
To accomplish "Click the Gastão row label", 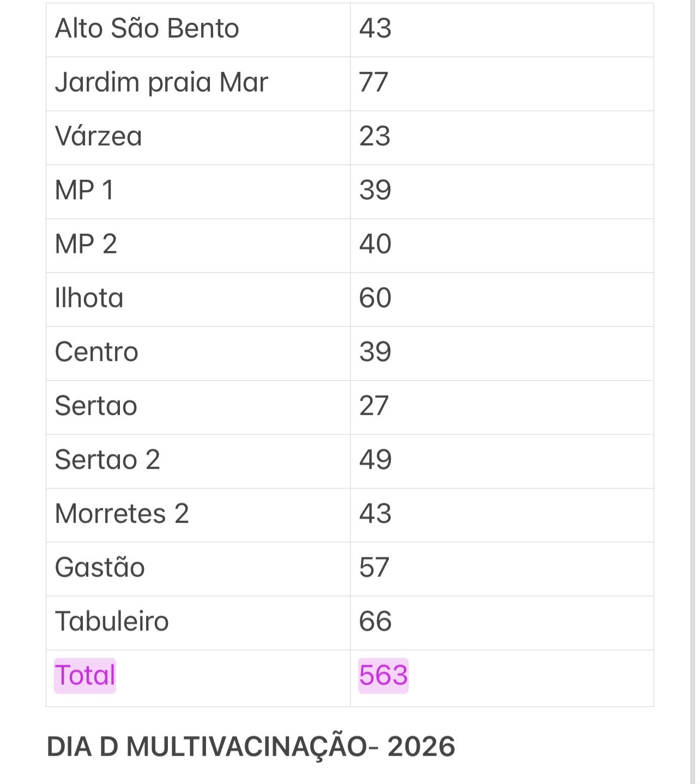I will [x=100, y=567].
